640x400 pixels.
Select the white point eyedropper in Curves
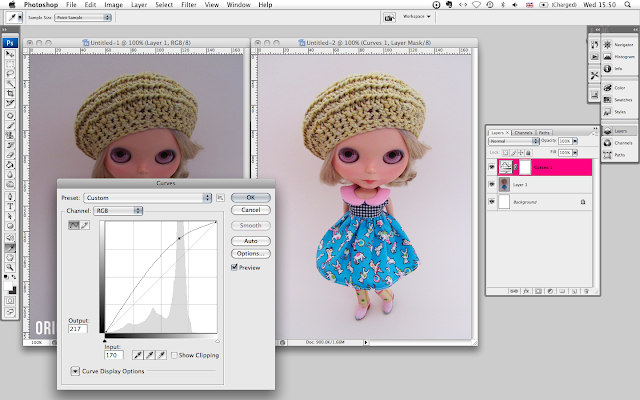pyautogui.click(x=159, y=355)
